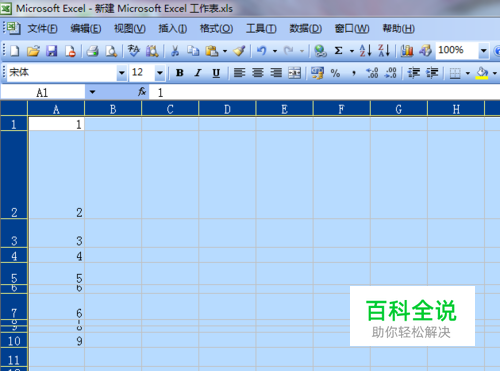Expand the font size dropdown

160,72
